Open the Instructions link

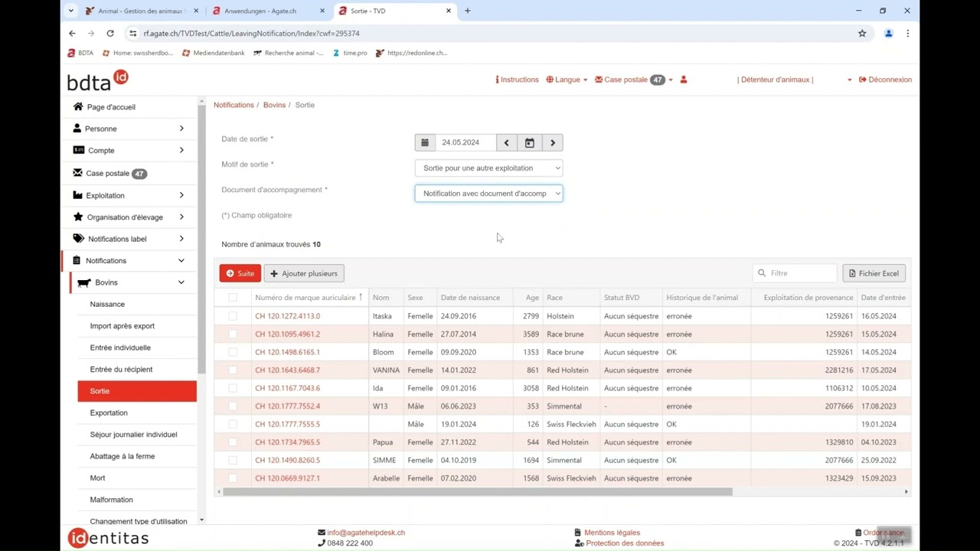517,80
